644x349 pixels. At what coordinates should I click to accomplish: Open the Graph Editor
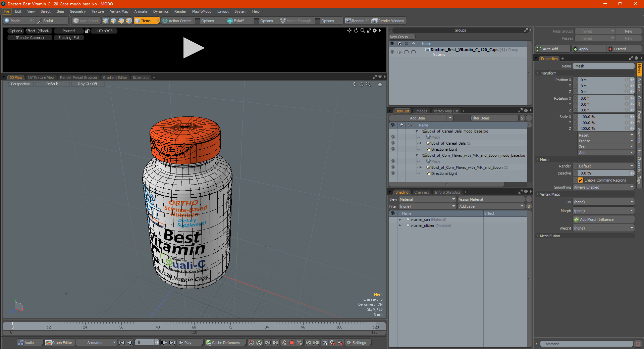pos(59,343)
